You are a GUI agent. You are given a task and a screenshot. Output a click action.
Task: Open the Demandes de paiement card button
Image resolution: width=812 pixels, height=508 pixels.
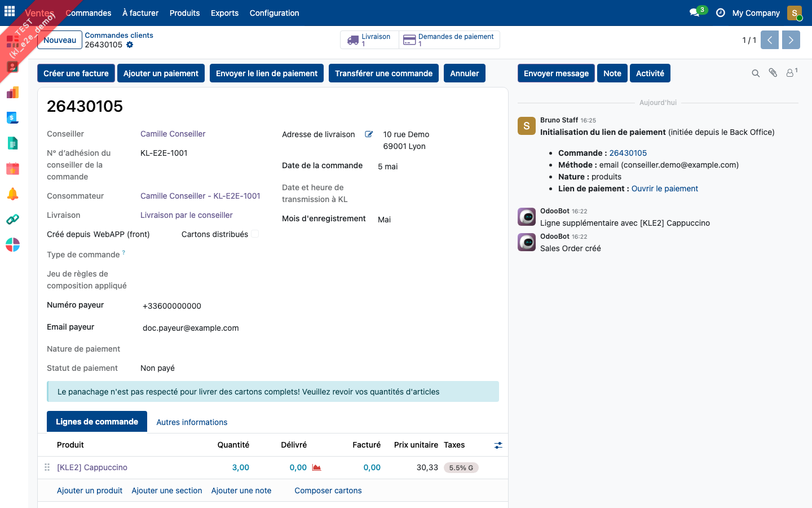(449, 40)
